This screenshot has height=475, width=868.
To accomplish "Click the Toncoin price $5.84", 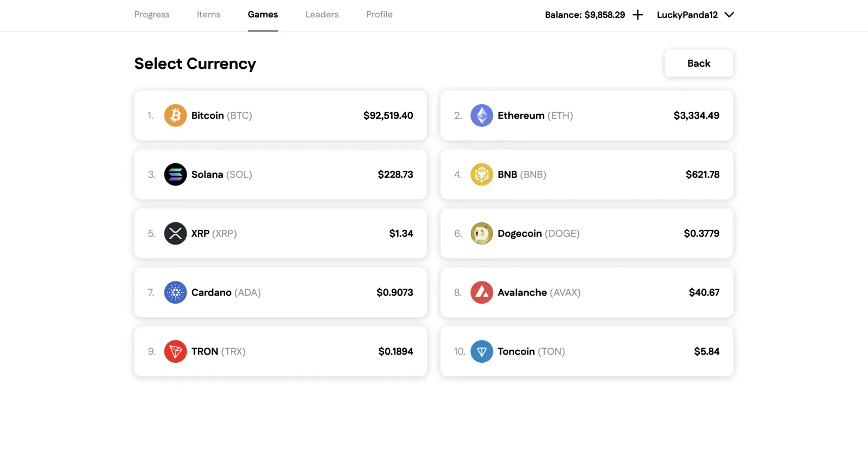I will (x=707, y=351).
